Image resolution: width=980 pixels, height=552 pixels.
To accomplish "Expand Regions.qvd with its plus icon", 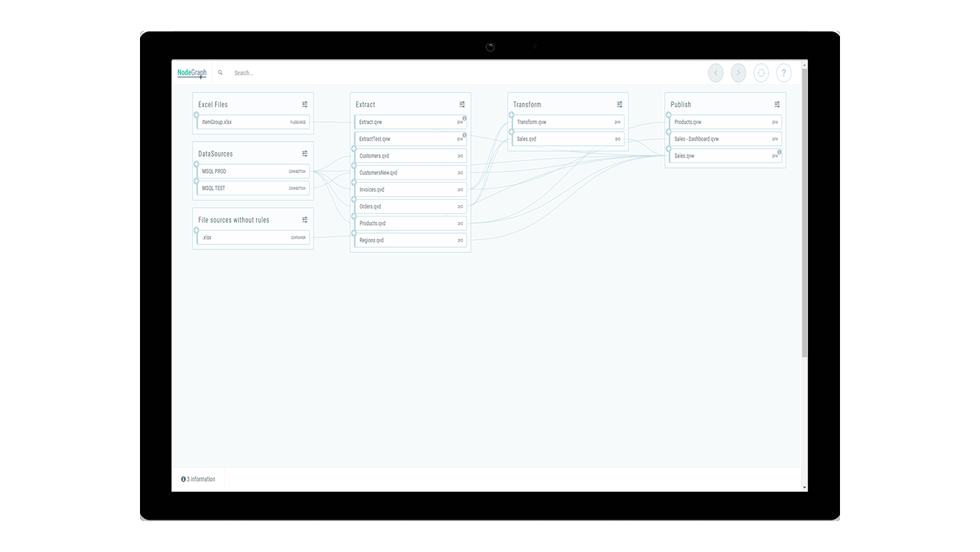I will click(354, 233).
